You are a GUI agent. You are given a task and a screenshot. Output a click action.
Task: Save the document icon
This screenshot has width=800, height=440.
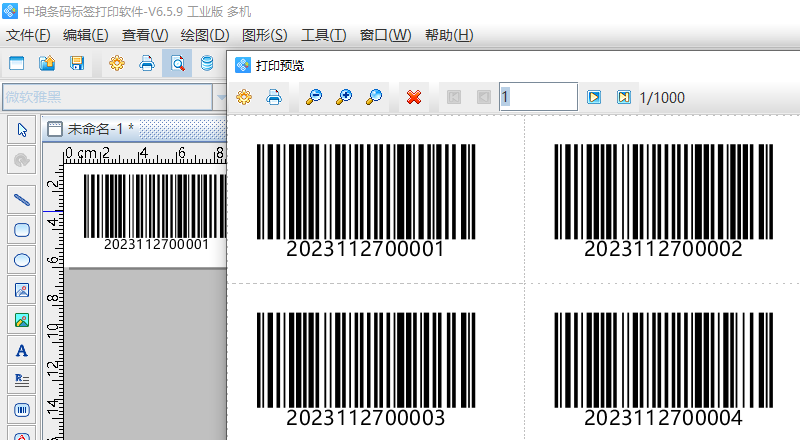click(x=77, y=63)
